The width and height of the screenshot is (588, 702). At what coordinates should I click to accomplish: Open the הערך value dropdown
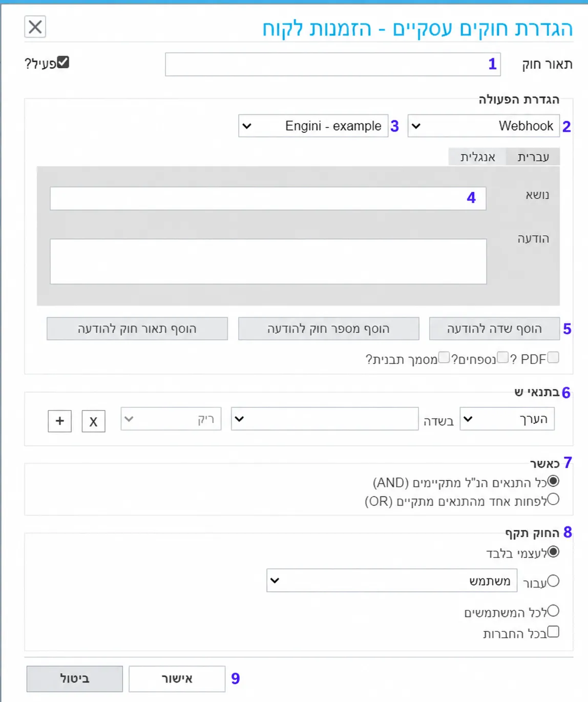tap(507, 419)
